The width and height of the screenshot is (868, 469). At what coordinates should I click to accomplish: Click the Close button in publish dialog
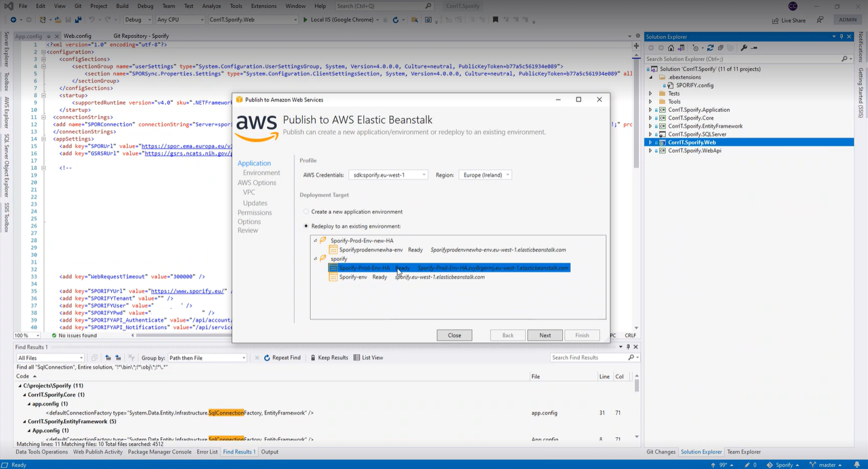pos(454,335)
